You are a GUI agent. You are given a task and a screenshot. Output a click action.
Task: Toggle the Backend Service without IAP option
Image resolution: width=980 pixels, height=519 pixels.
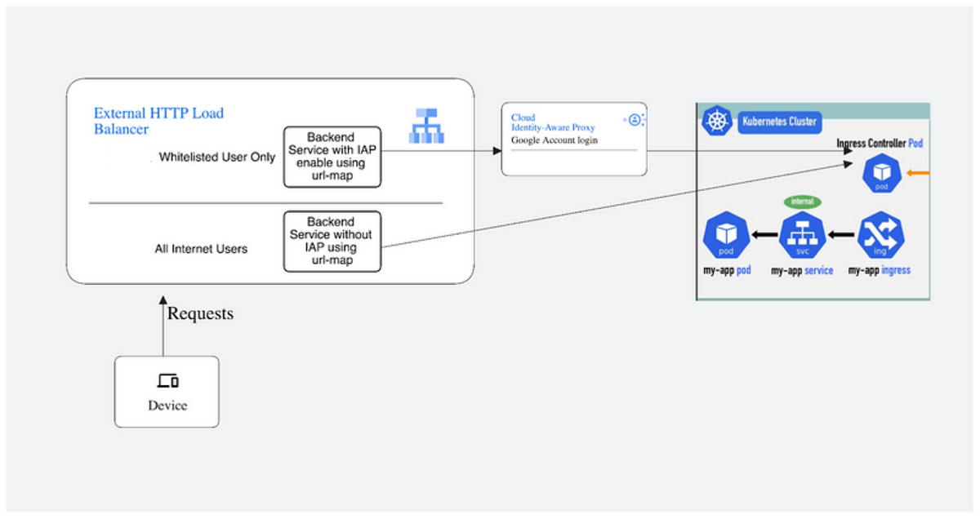pos(332,241)
